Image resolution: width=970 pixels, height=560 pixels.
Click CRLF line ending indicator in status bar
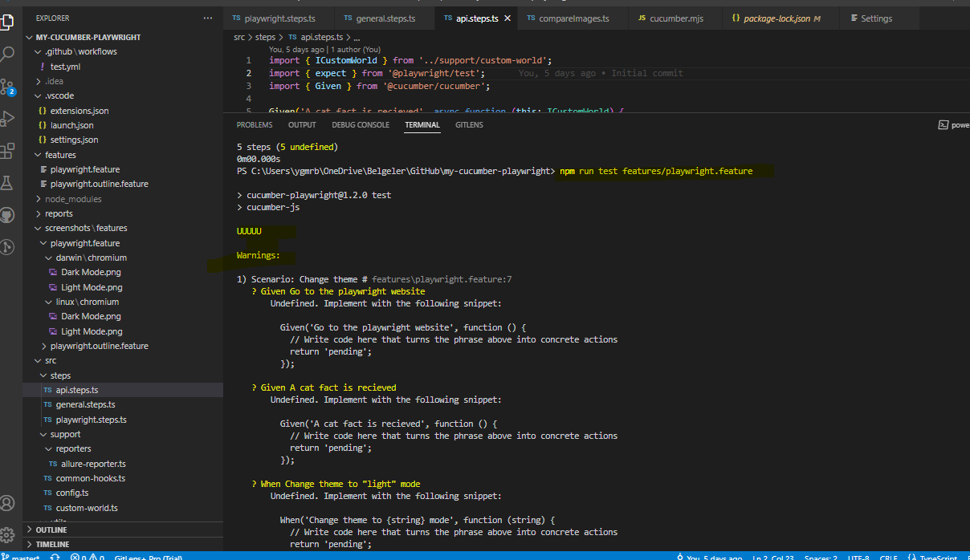point(888,557)
